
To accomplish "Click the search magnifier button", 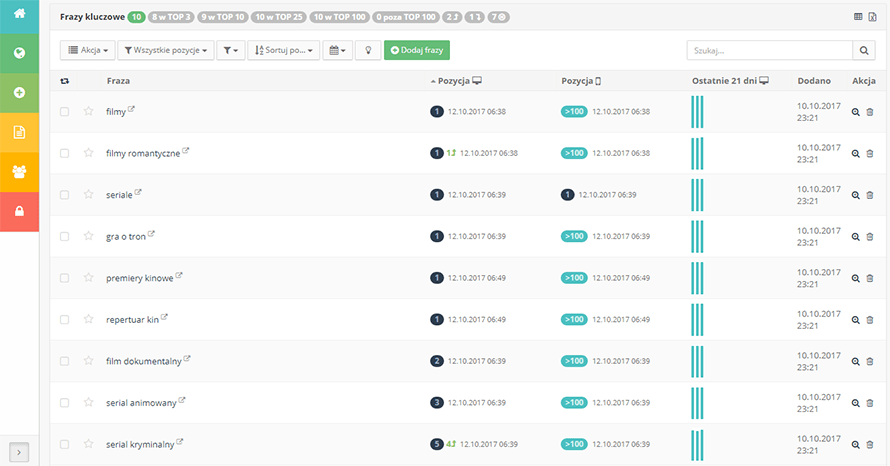I will point(864,51).
